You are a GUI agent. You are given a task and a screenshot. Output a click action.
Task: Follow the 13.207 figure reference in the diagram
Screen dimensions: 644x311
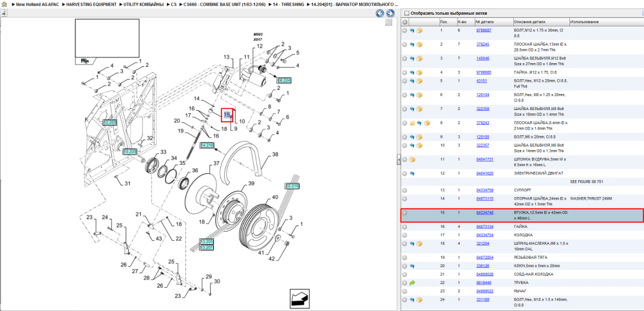click(207, 247)
